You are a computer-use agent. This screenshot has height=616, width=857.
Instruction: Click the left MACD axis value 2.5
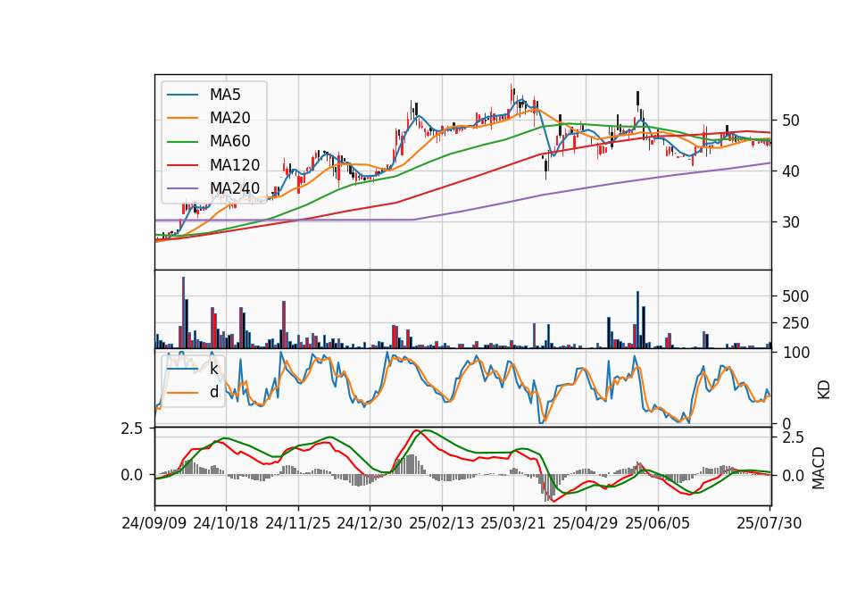[132, 429]
